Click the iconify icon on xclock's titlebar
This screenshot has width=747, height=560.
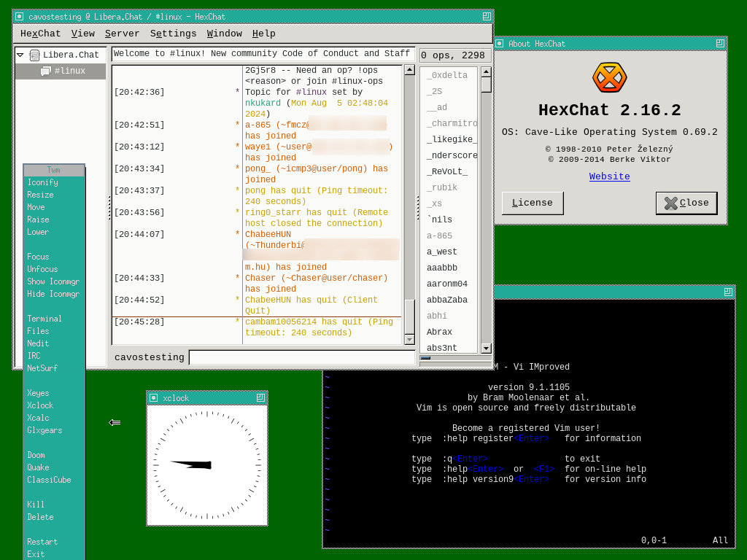(155, 397)
